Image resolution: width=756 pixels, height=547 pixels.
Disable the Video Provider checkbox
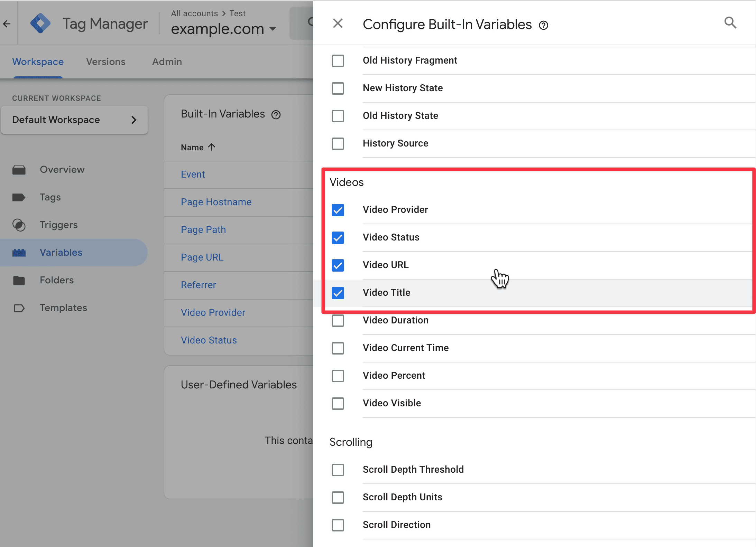coord(338,209)
